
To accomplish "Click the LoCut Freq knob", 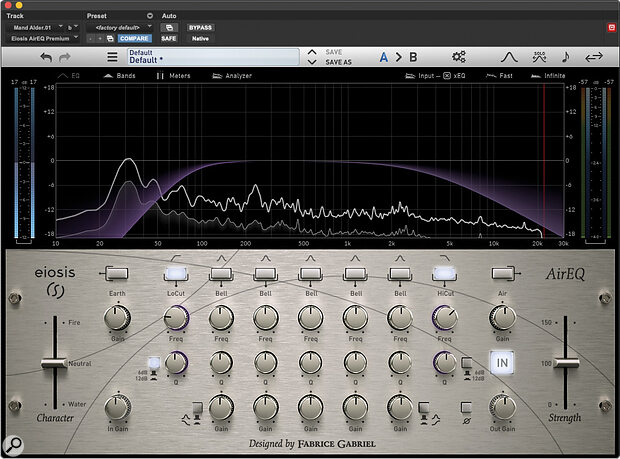I will pyautogui.click(x=176, y=317).
